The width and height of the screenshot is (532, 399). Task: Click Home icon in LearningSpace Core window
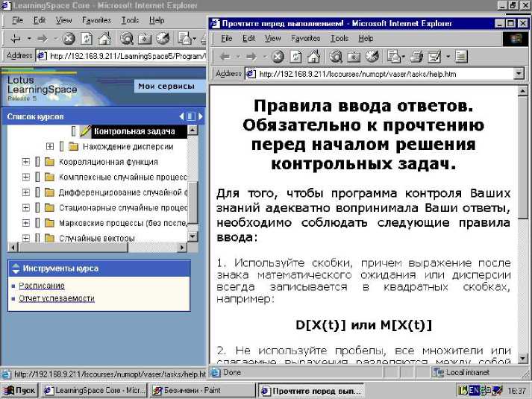(104, 38)
